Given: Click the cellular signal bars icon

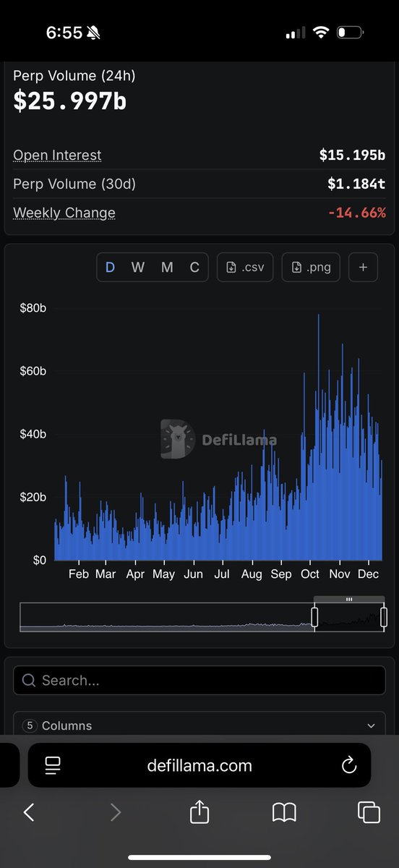Looking at the screenshot, I should point(296,33).
